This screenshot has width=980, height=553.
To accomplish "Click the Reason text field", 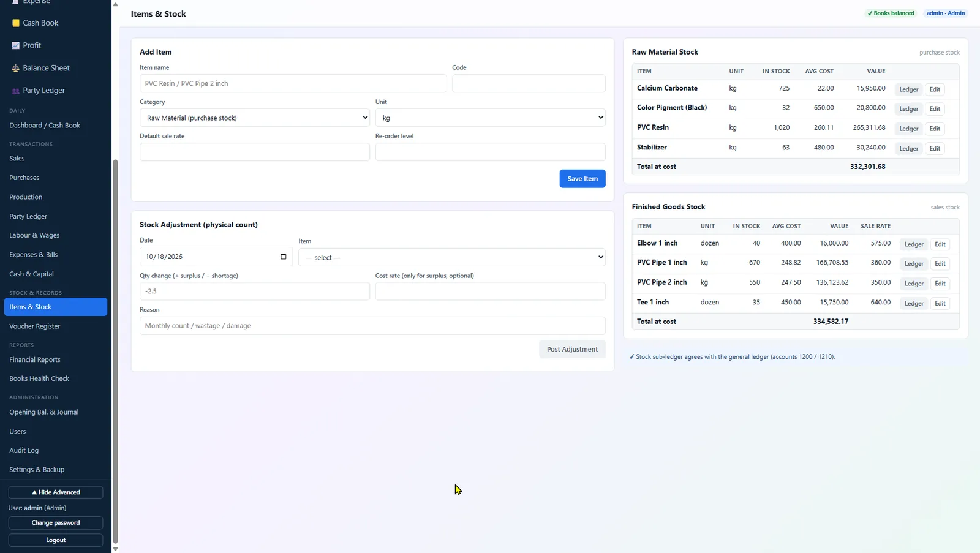I will click(x=372, y=326).
